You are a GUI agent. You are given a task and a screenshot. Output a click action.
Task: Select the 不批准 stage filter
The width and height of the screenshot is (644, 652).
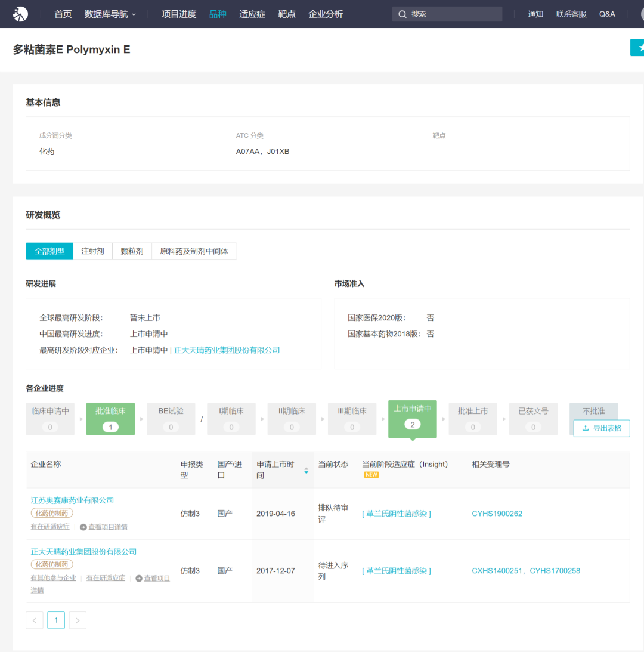[593, 411]
